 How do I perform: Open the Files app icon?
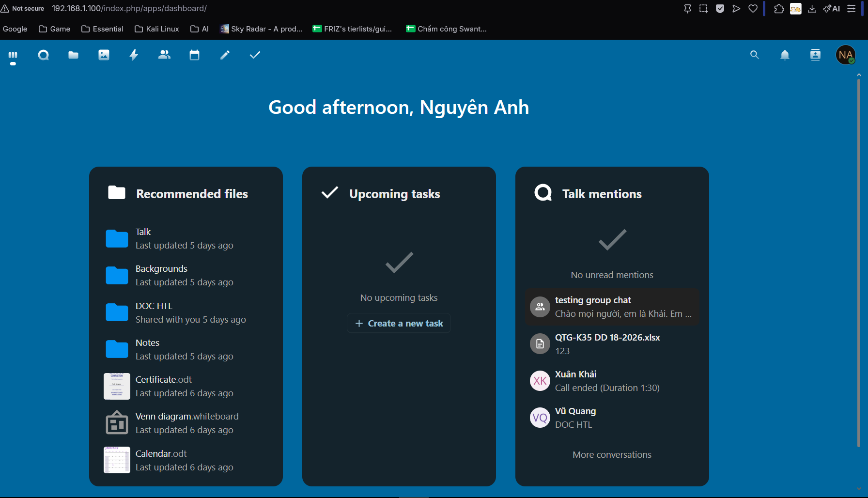74,55
